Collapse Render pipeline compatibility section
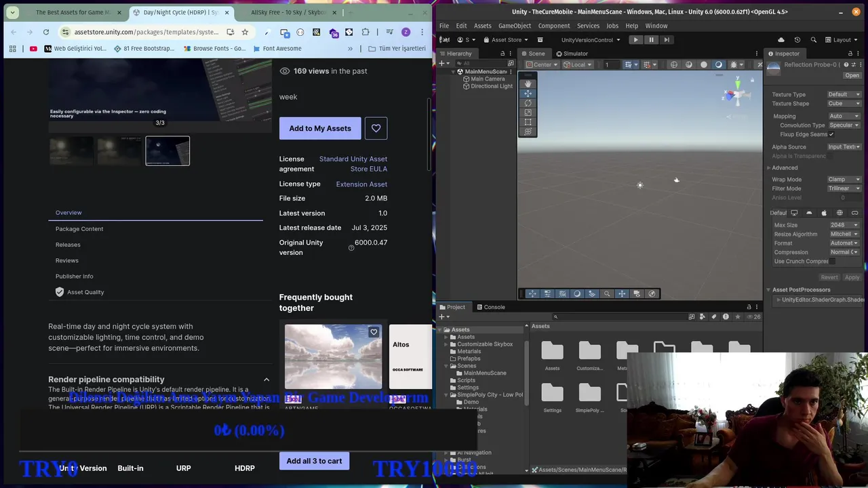 pos(267,380)
